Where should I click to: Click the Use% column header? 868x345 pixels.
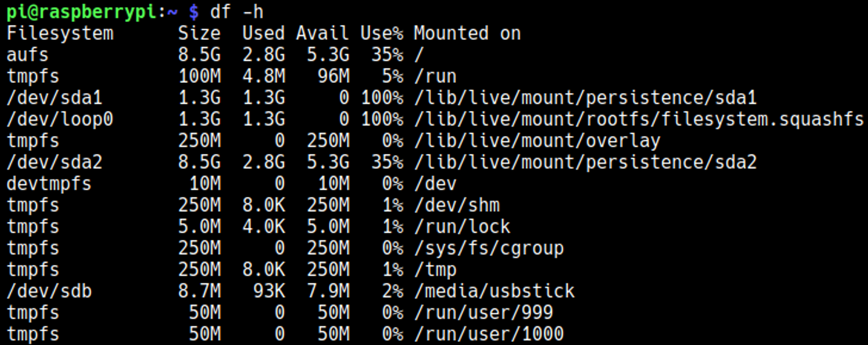point(381,33)
